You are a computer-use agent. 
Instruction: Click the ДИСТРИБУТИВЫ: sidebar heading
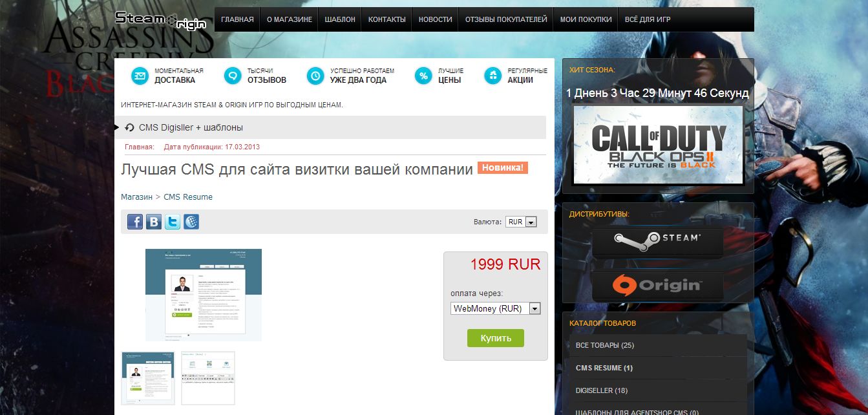pos(599,214)
